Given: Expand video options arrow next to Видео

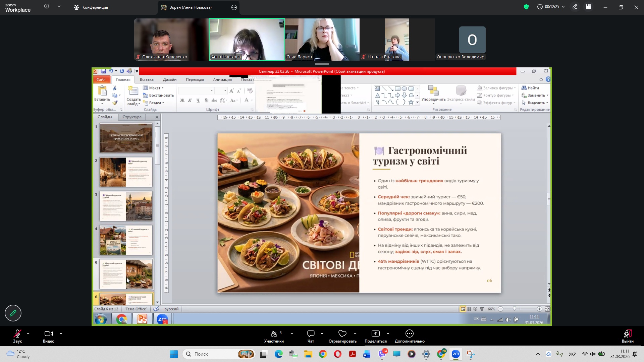Looking at the screenshot, I should (61, 334).
